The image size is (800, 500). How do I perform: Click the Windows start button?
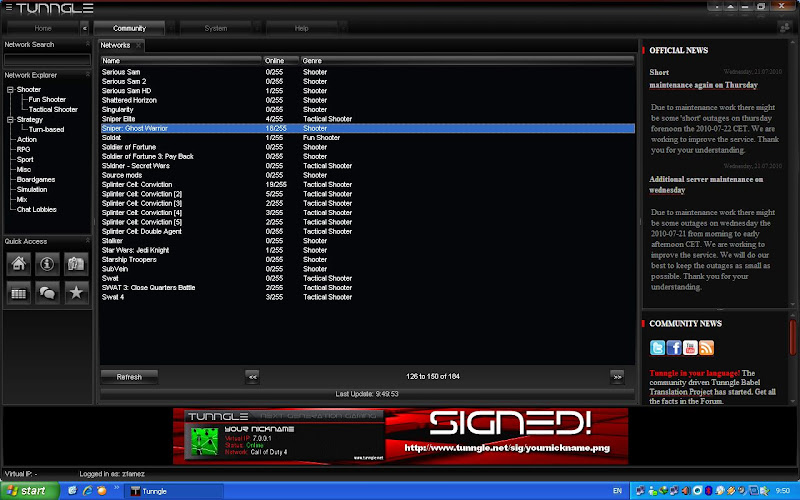[x=30, y=491]
